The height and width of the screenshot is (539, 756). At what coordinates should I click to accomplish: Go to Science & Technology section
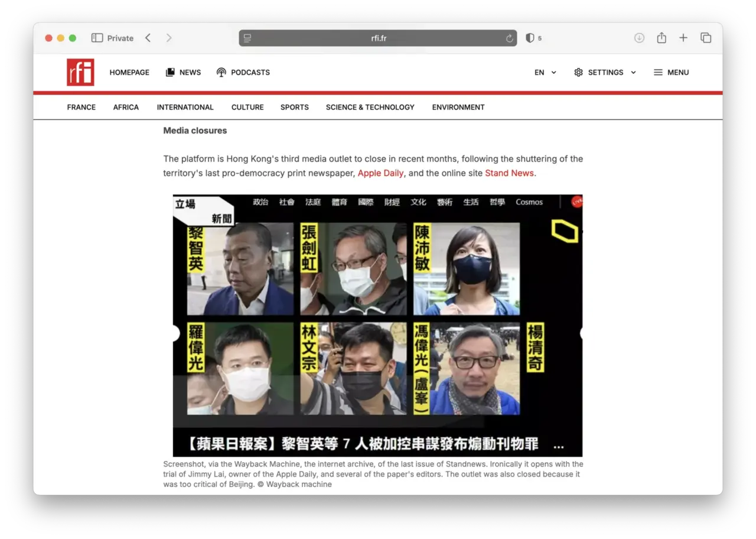pyautogui.click(x=370, y=107)
